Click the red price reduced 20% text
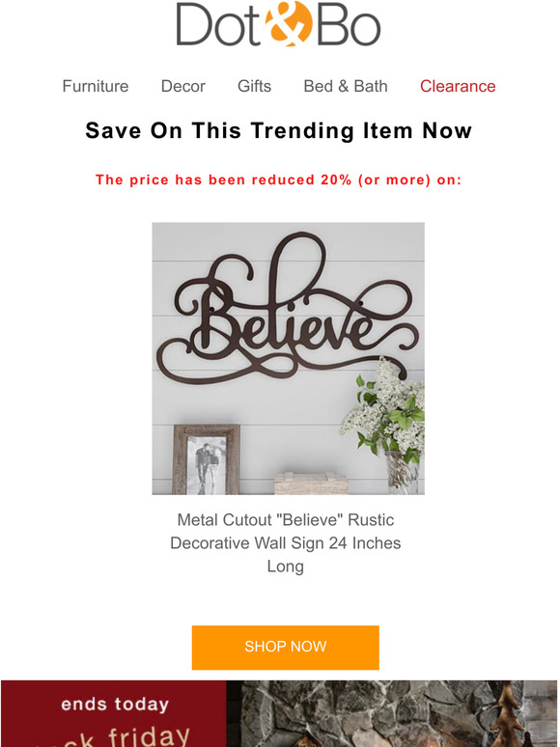 coord(279,180)
